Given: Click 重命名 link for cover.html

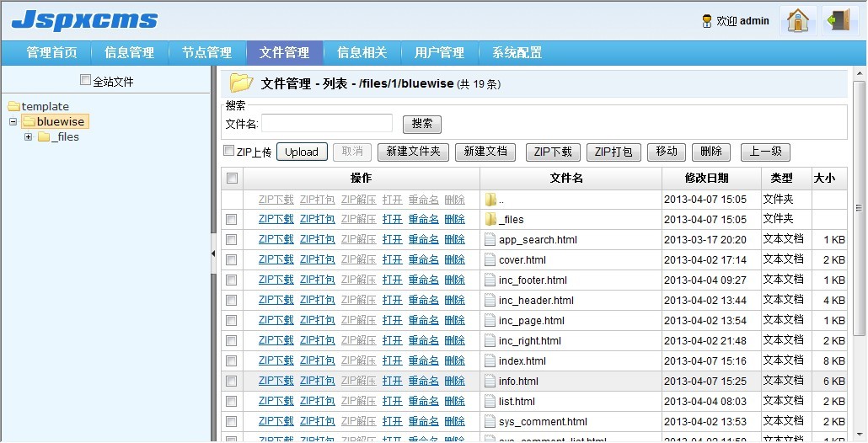Looking at the screenshot, I should (424, 260).
